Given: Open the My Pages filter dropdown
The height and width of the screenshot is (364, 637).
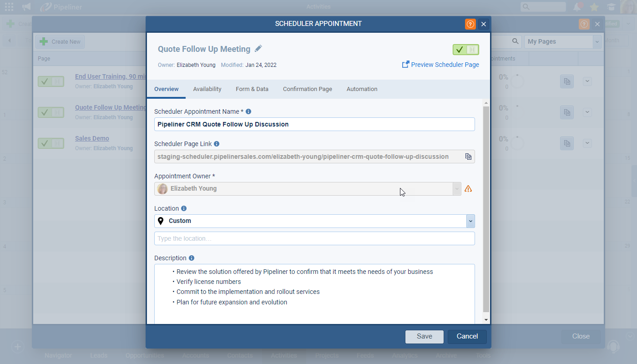Looking at the screenshot, I should (x=597, y=42).
